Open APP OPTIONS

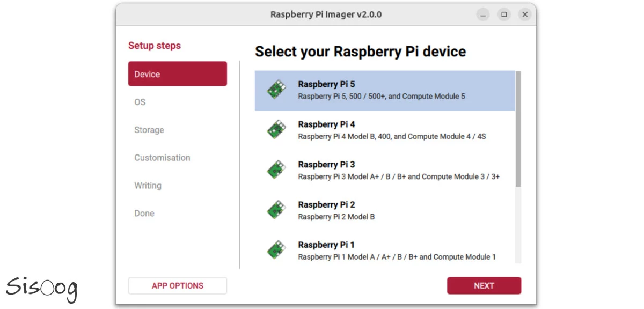coord(177,286)
